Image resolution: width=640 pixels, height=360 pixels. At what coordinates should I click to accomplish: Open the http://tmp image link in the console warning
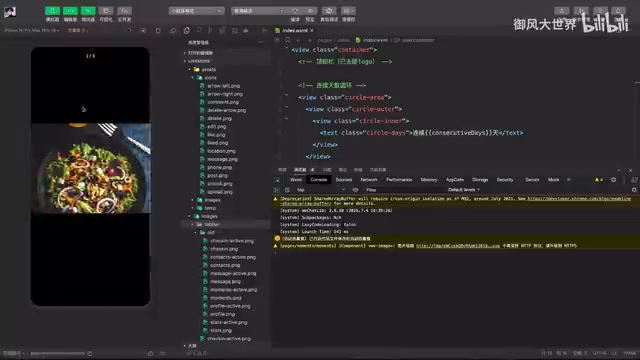point(458,246)
